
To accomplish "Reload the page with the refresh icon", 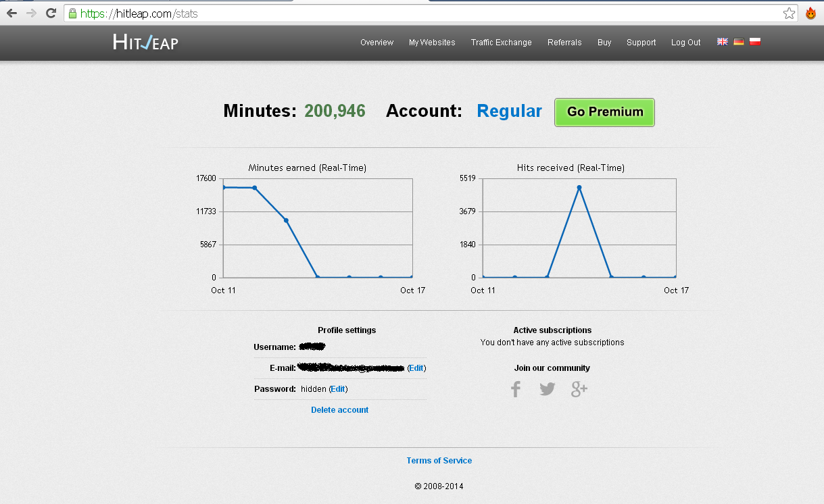I will 51,13.
